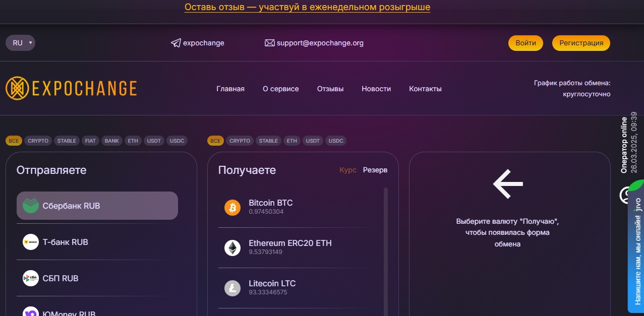
Task: Click the Bitcoin coin icon
Action: pyautogui.click(x=232, y=207)
